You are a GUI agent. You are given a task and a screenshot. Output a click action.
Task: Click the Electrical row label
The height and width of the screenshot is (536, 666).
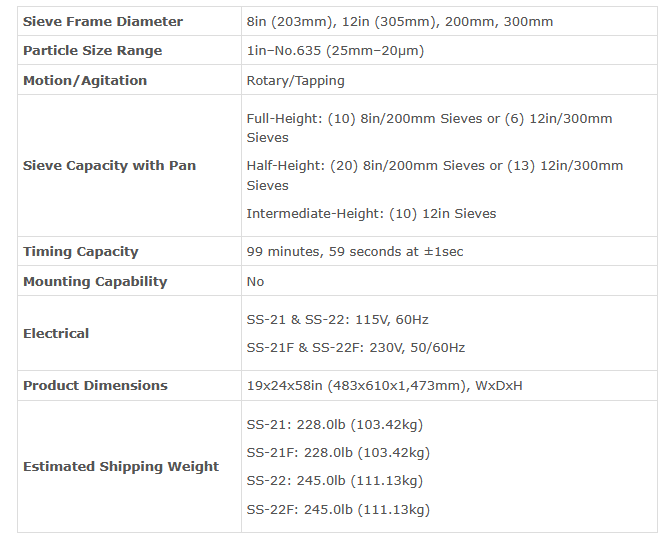tap(56, 333)
